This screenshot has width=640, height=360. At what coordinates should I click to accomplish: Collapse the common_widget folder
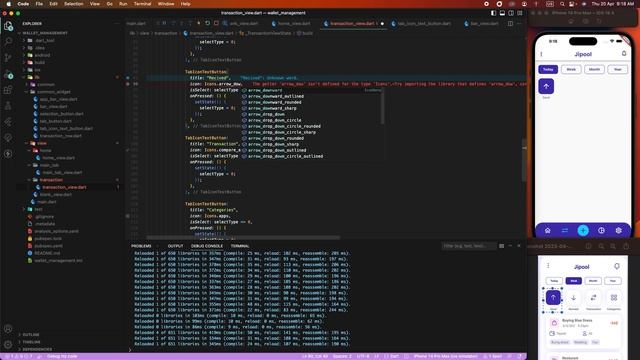[x=53, y=92]
